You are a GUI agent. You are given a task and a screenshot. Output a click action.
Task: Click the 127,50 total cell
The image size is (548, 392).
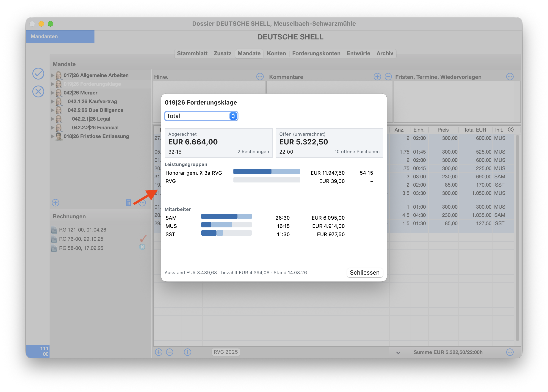484,223
